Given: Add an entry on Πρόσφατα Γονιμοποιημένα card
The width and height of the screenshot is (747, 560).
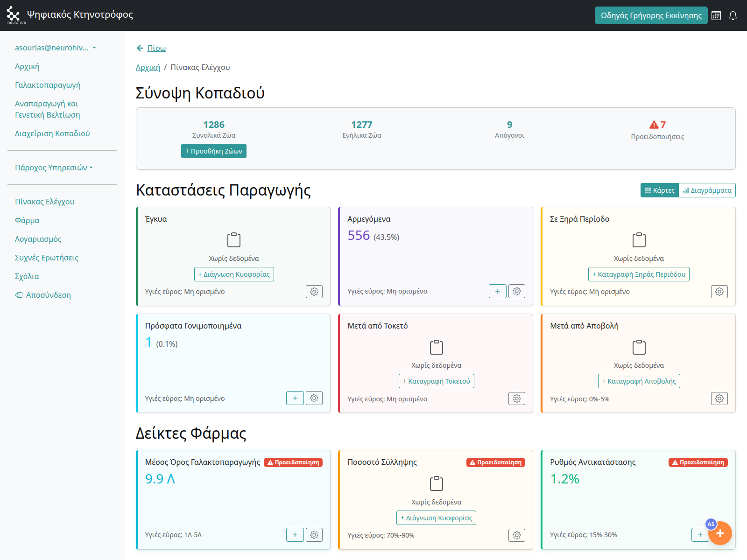Looking at the screenshot, I should point(295,398).
